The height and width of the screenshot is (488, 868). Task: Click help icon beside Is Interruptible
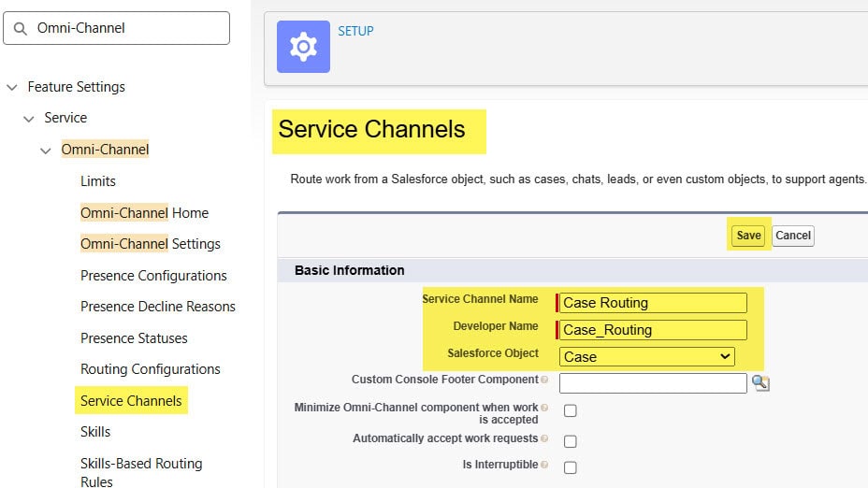[x=544, y=465]
